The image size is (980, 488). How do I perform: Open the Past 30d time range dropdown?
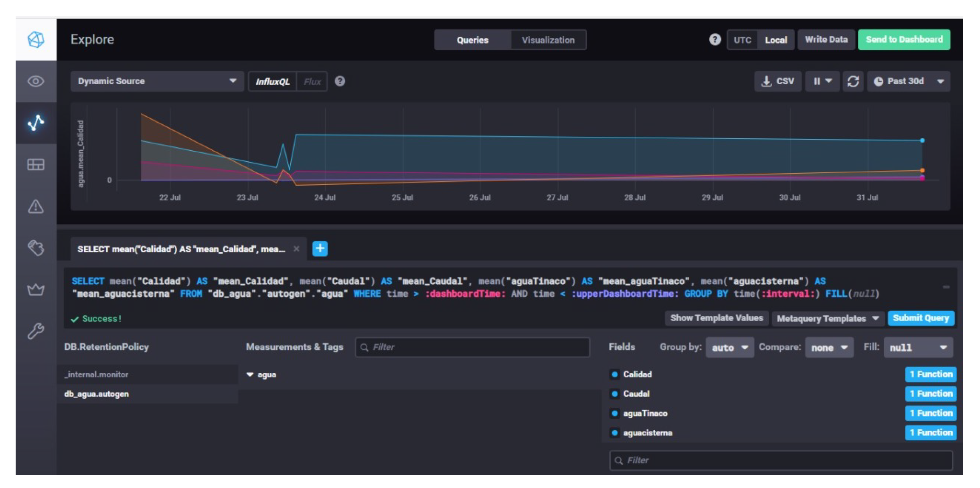click(908, 81)
